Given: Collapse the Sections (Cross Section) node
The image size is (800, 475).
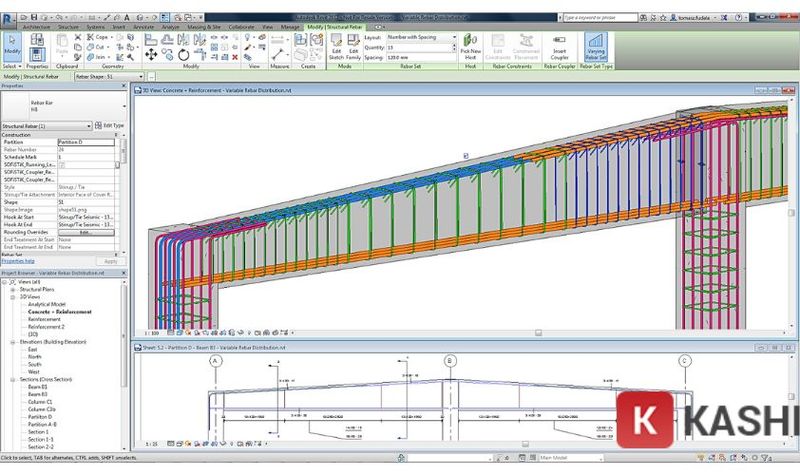Looking at the screenshot, I should tap(13, 380).
